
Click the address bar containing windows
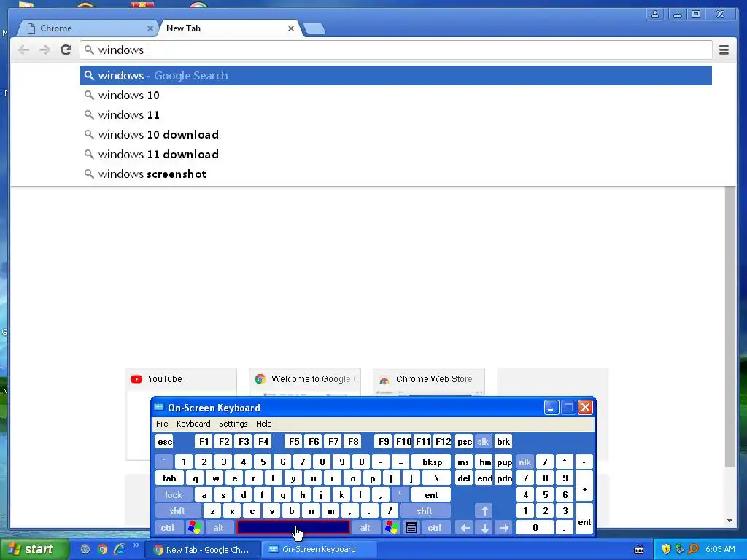coord(396,50)
